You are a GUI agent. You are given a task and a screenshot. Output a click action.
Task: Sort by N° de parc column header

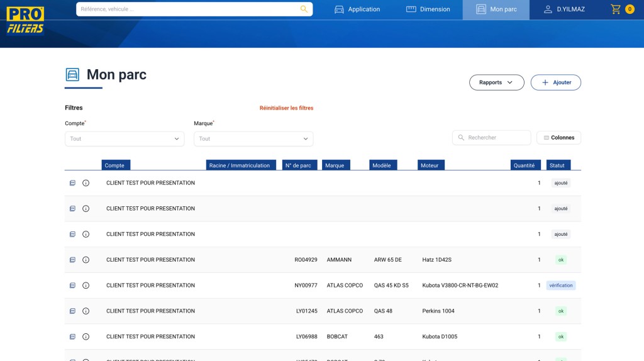[299, 165]
